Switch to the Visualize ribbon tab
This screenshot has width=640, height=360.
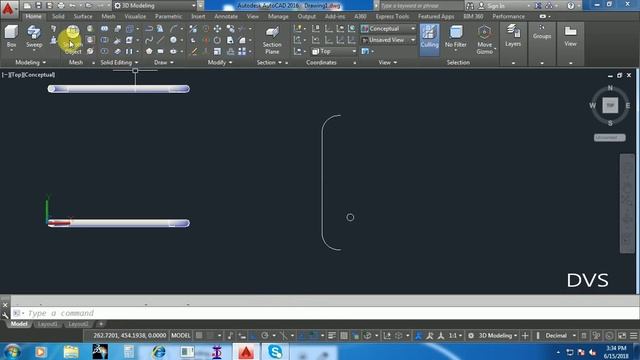[x=135, y=16]
